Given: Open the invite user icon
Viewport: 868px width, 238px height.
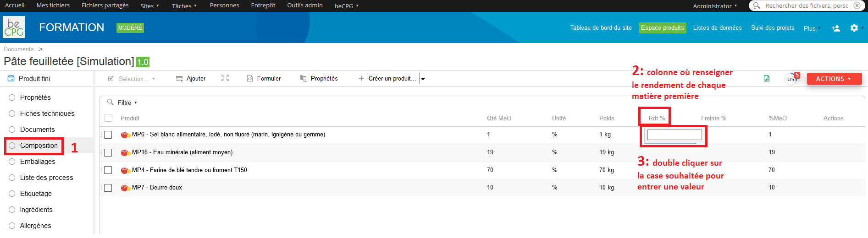Looking at the screenshot, I should click(x=836, y=28).
